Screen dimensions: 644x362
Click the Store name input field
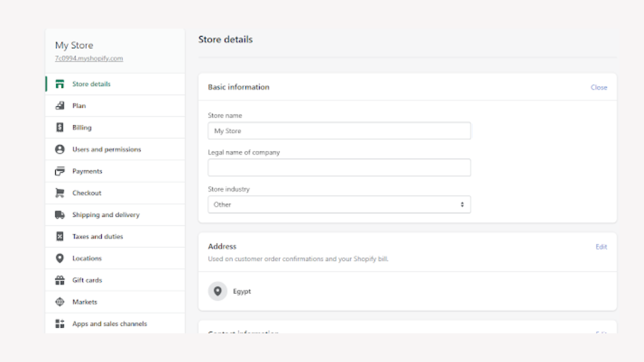pyautogui.click(x=339, y=131)
